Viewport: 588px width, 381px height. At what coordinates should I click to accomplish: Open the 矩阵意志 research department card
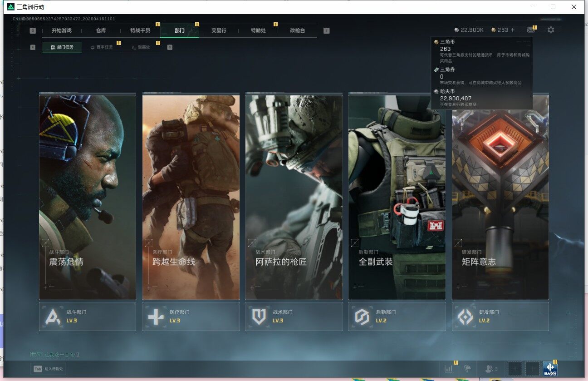(x=500, y=197)
